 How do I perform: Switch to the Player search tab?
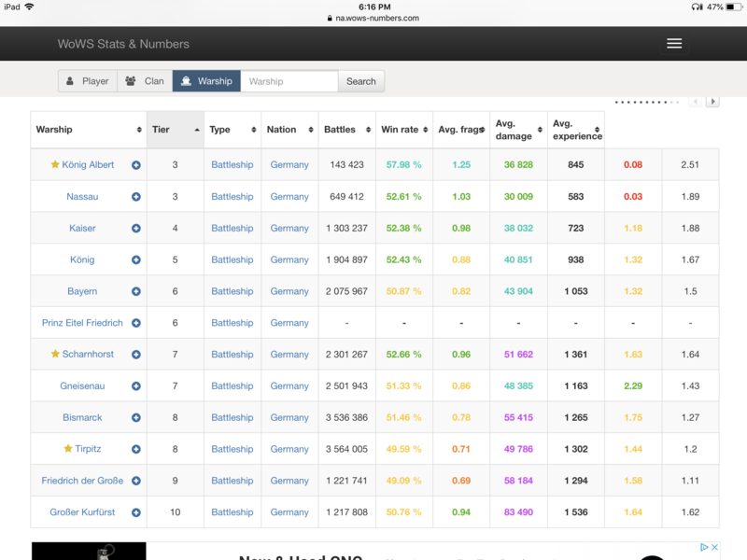point(87,81)
